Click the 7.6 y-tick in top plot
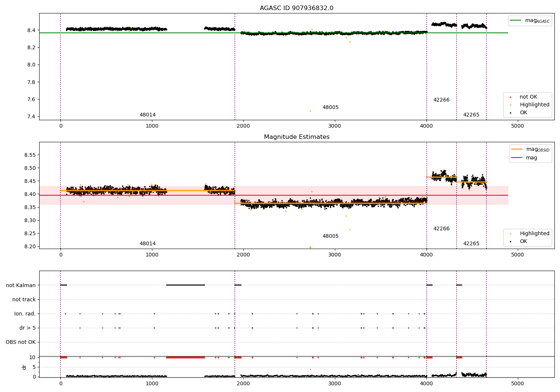560x392 pixels. [x=31, y=99]
